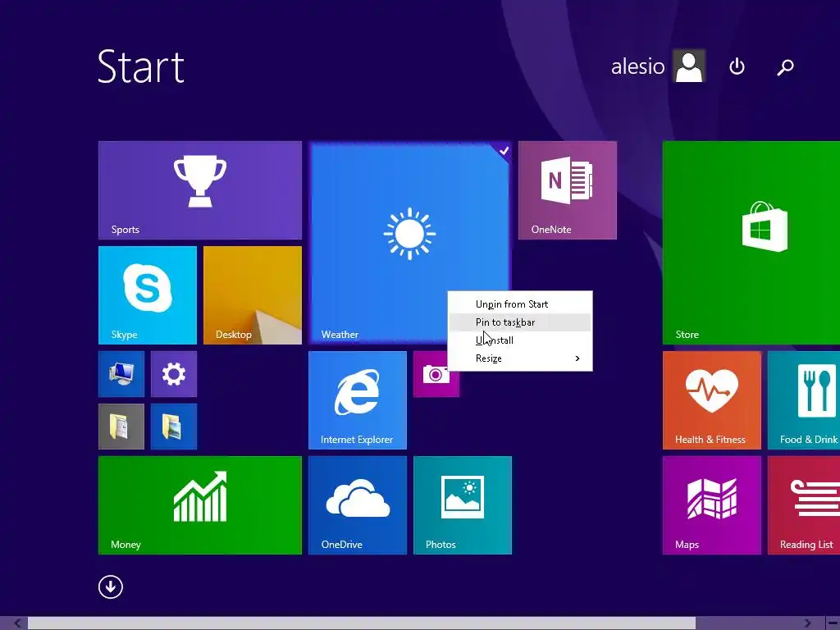Open the Store tile
The image size is (840, 630).
click(x=751, y=243)
